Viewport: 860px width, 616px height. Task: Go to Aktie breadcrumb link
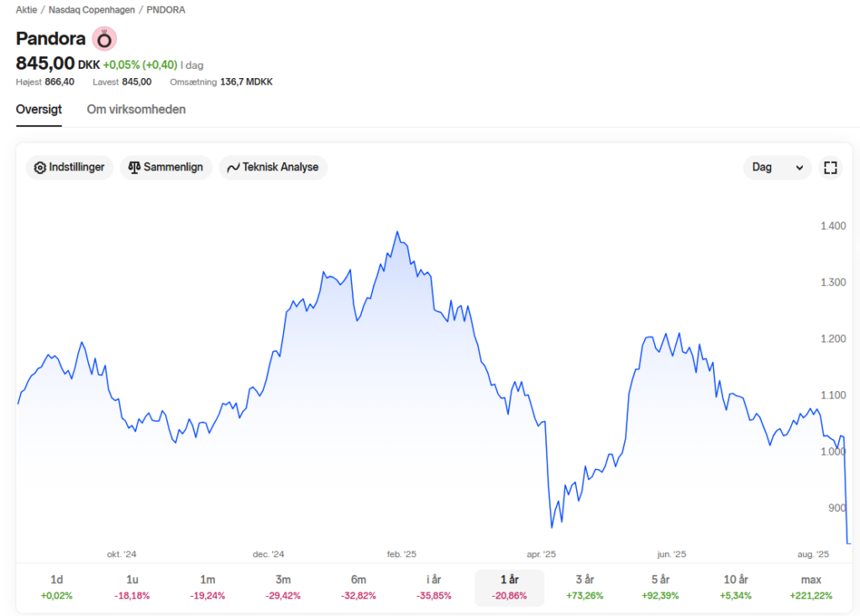[x=26, y=10]
